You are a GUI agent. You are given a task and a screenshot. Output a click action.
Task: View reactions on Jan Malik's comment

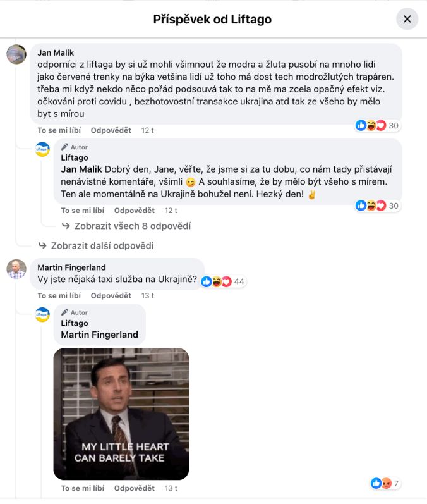[378, 125]
